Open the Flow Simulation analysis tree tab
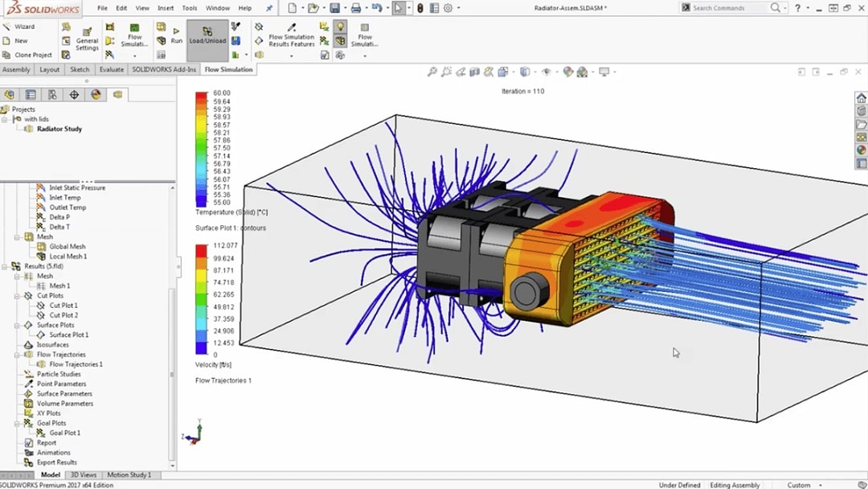 (117, 94)
